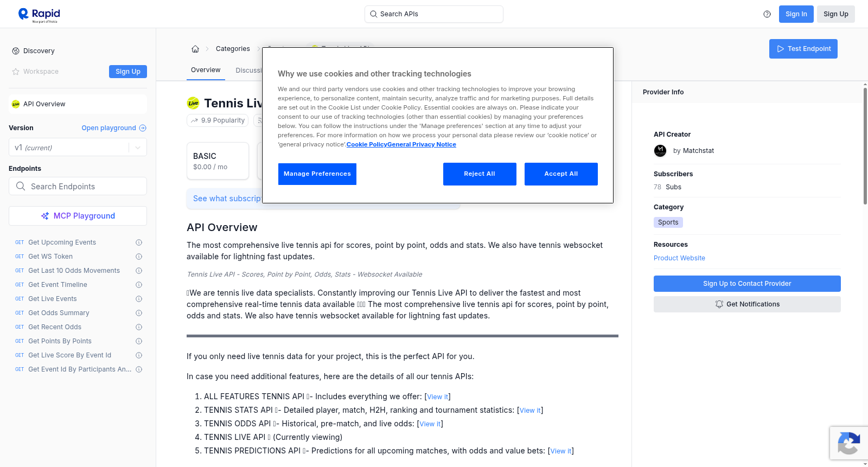
Task: Click Manage Preferences button
Action: [x=317, y=174]
